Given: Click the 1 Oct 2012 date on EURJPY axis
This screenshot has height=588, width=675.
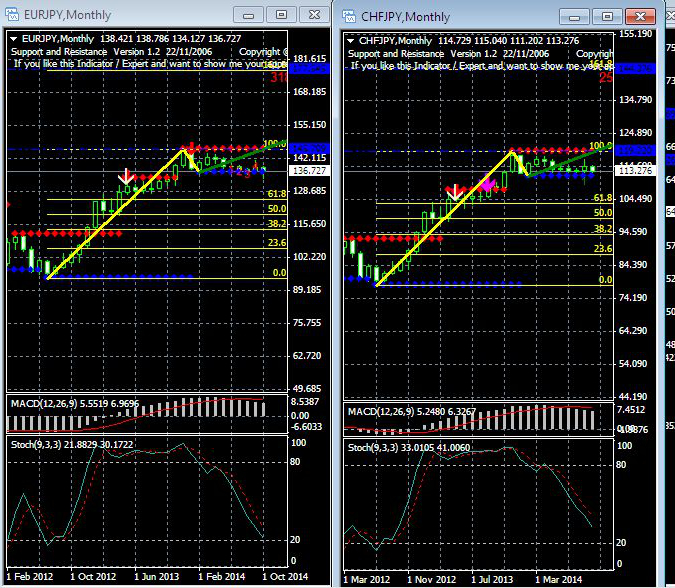Looking at the screenshot, I should pos(93,576).
